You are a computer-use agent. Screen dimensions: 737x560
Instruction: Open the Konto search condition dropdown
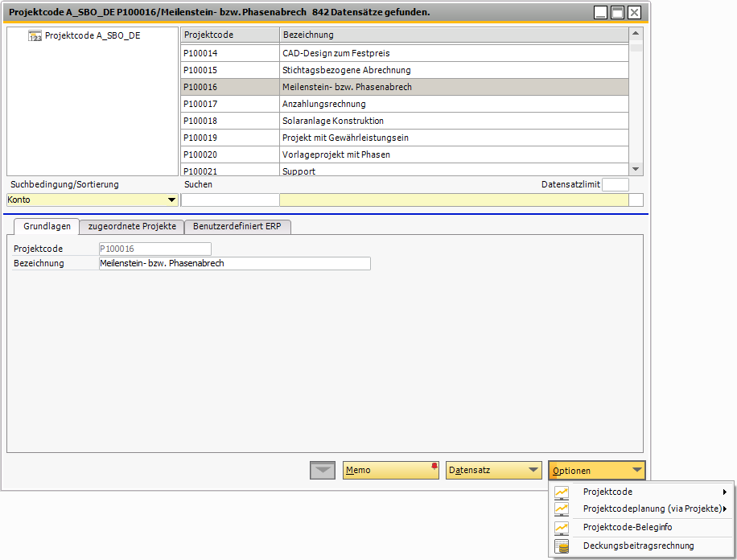tap(171, 199)
